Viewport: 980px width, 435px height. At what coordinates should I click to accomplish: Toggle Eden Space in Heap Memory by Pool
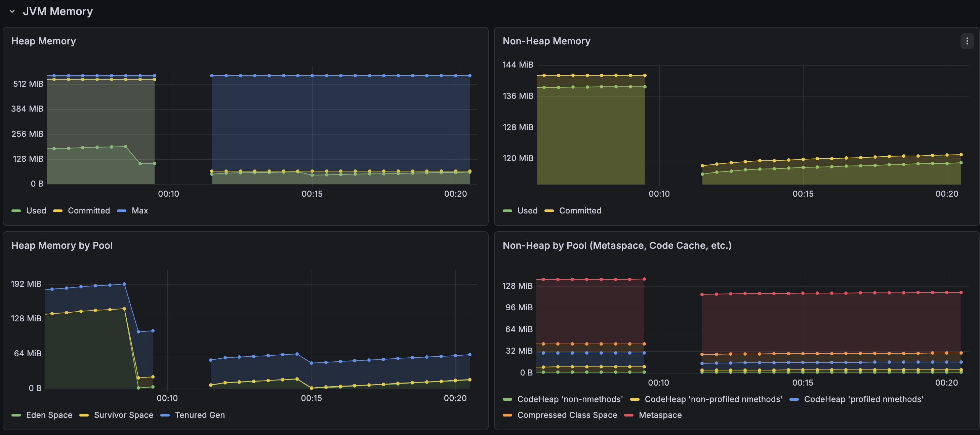click(49, 415)
